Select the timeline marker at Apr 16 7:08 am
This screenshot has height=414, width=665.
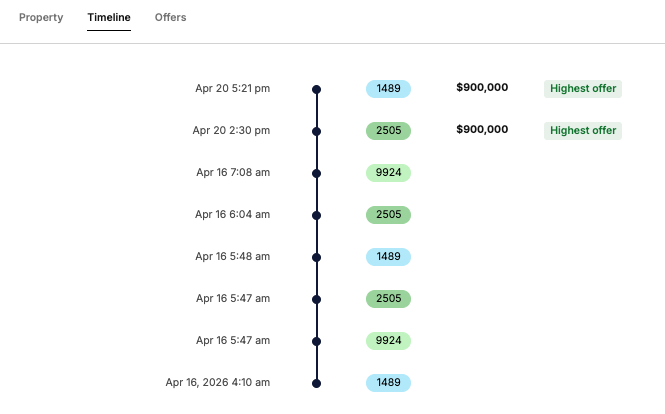point(317,173)
